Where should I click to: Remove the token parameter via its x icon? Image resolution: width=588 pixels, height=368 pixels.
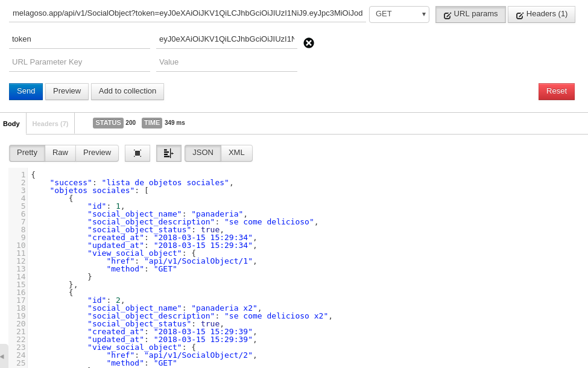pyautogui.click(x=309, y=43)
